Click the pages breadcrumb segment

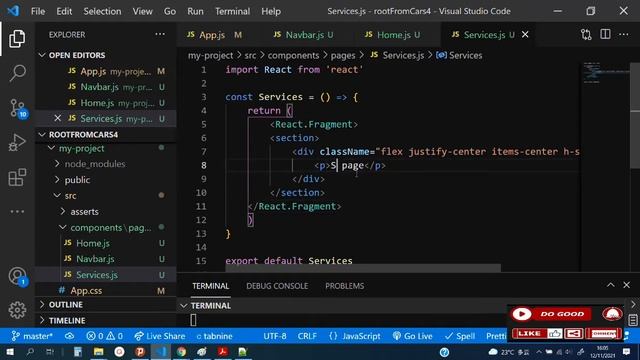click(343, 55)
